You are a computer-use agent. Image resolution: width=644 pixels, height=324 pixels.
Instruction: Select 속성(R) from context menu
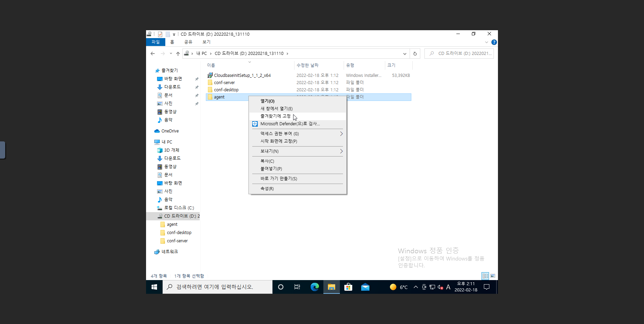click(267, 189)
